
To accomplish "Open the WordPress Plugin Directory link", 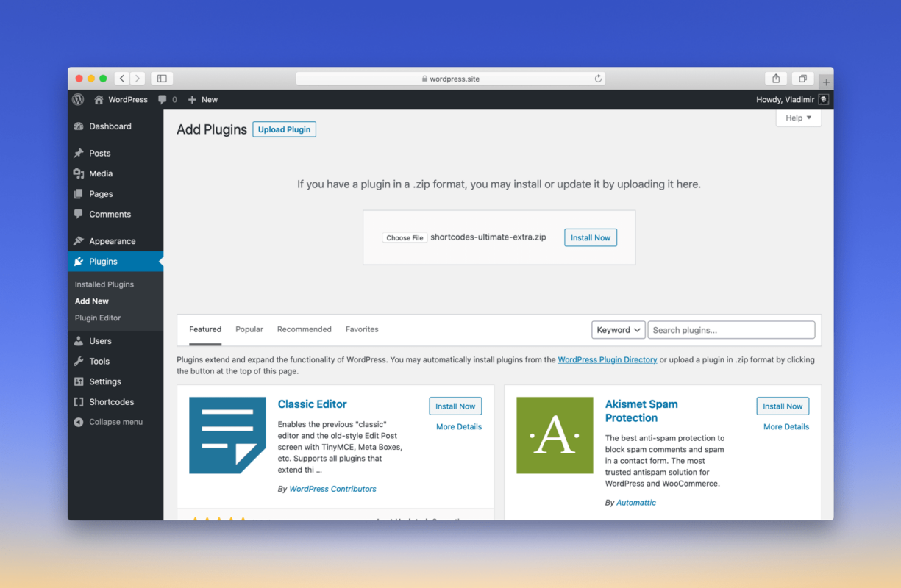I will (x=608, y=360).
